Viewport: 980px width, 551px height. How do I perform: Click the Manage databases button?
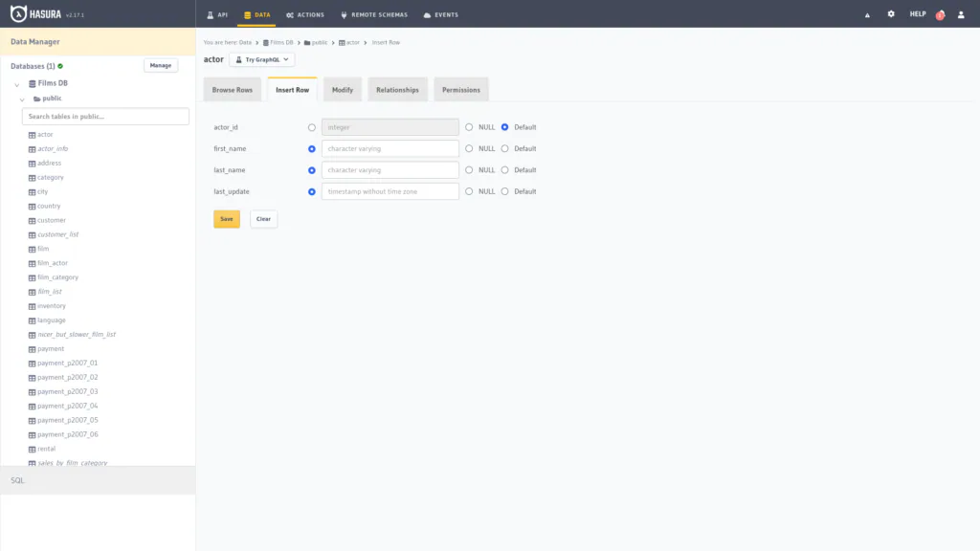(161, 65)
